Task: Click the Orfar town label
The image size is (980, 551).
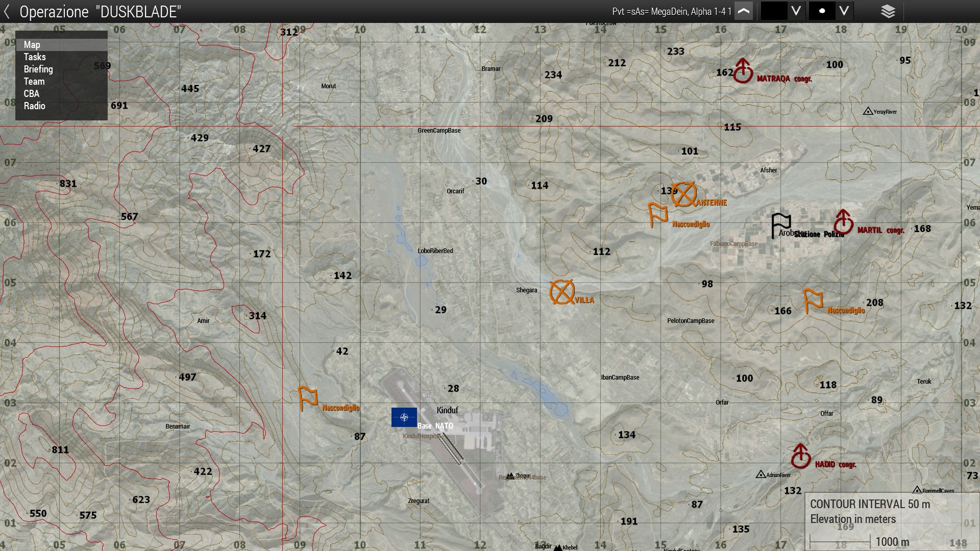Action: [x=722, y=403]
